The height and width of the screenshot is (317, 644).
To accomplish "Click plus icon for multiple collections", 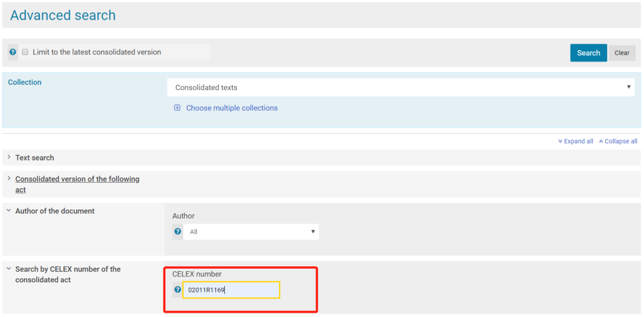I will pyautogui.click(x=177, y=108).
